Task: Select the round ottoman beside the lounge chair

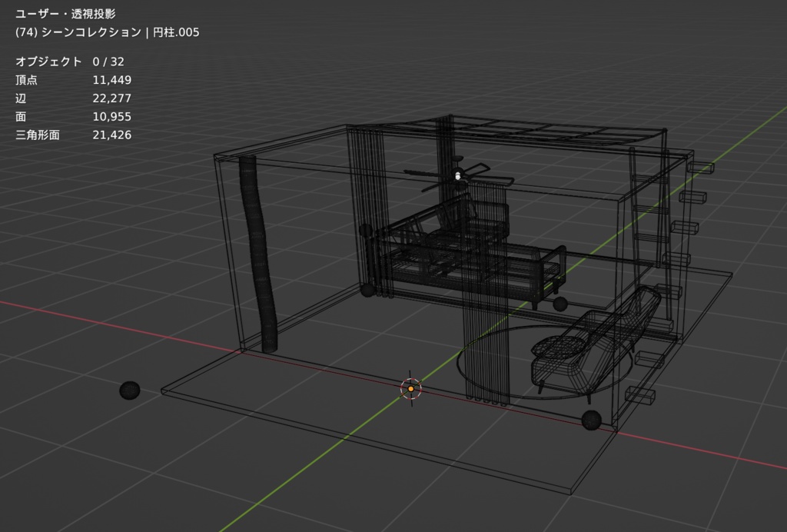Action: [557, 346]
